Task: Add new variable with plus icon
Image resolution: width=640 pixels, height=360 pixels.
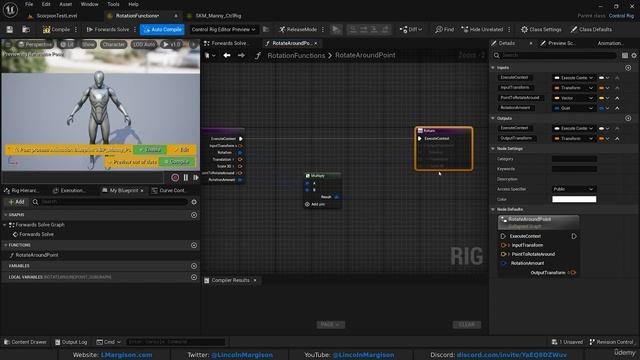Action: tap(194, 266)
